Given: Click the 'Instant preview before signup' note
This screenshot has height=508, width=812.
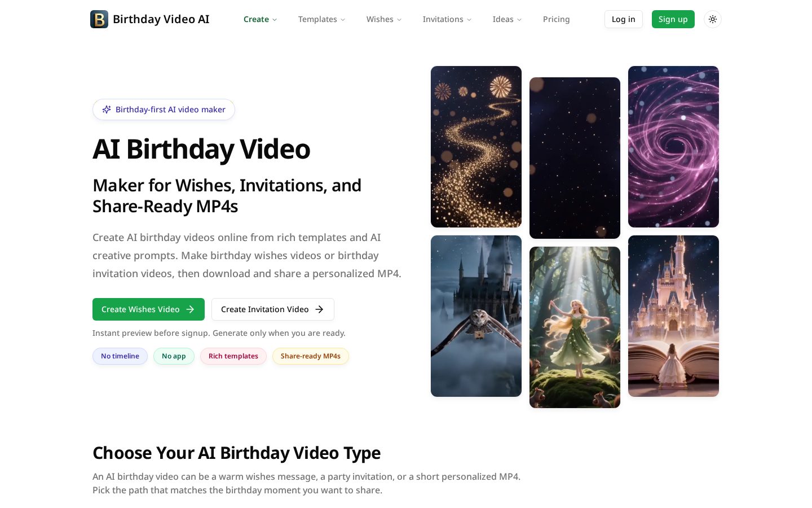Looking at the screenshot, I should [219, 333].
